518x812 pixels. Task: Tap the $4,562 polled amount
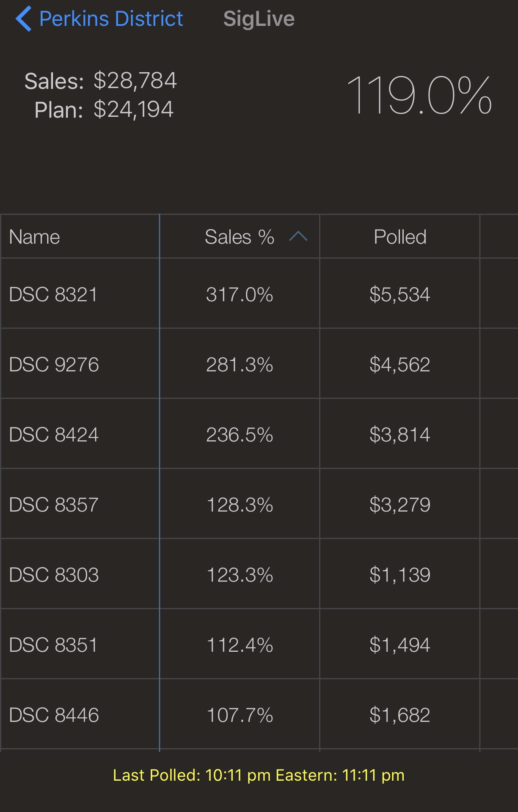tap(400, 365)
